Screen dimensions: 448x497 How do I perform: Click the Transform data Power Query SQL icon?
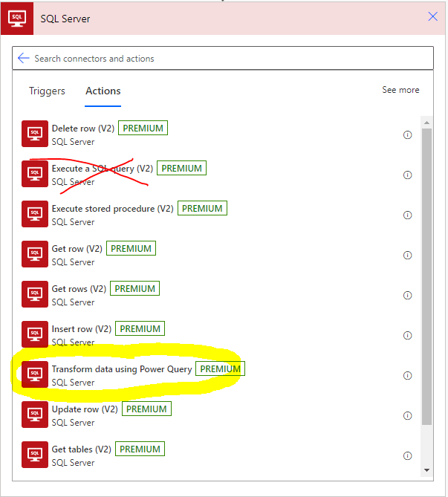pos(35,374)
